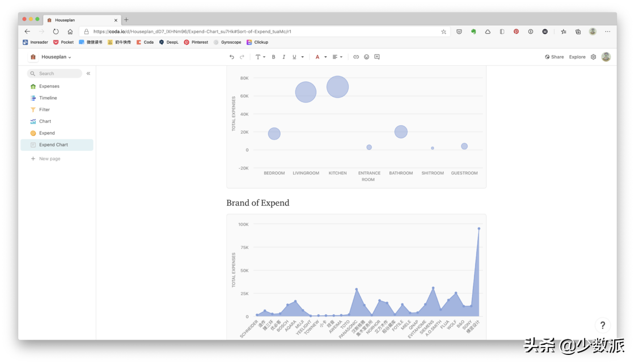Image resolution: width=635 pixels, height=364 pixels.
Task: Open the browser more options menu
Action: [x=607, y=32]
